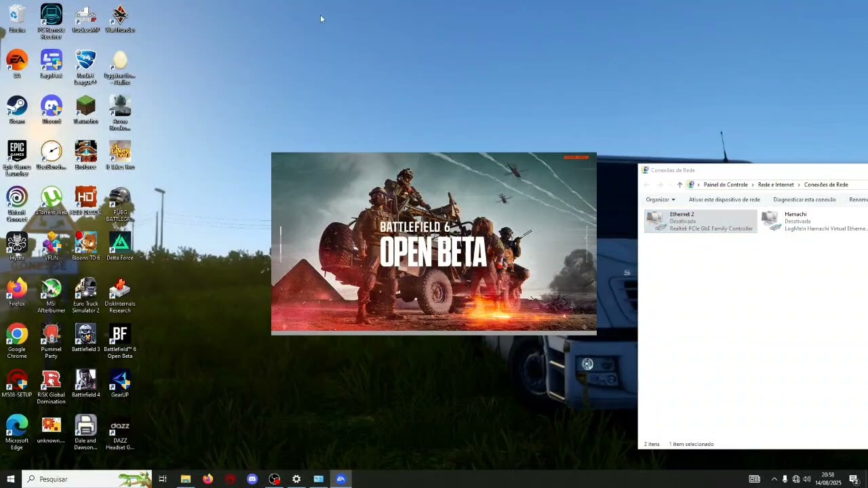The image size is (868, 488).
Task: Show hidden system tray icons
Action: pos(774,479)
